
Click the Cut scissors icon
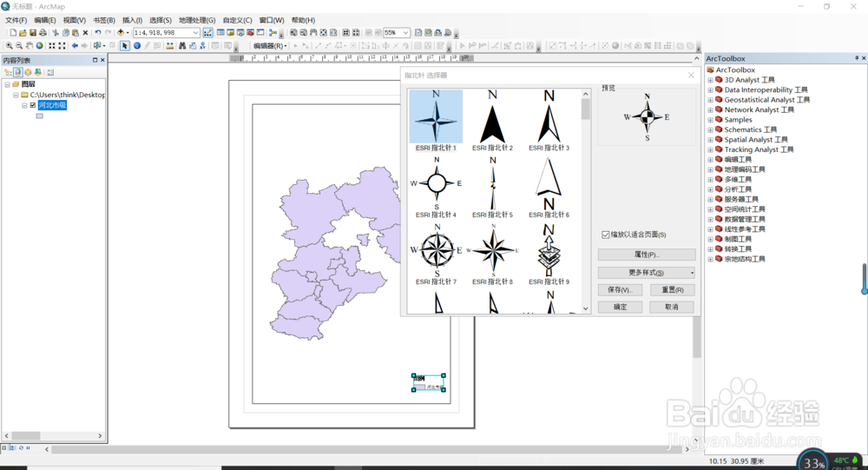[56, 33]
